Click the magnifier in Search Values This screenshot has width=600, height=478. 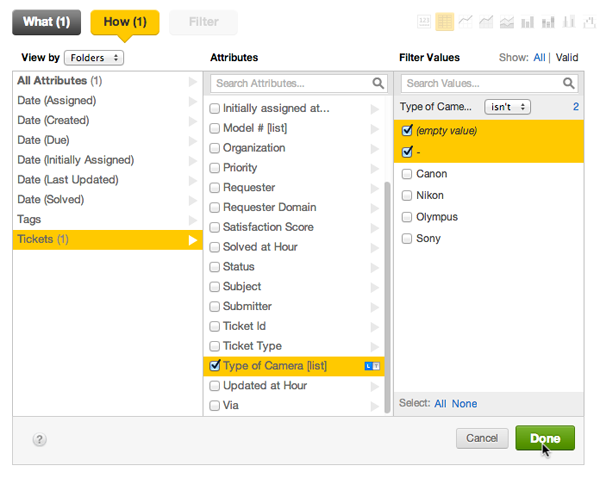pyautogui.click(x=569, y=84)
